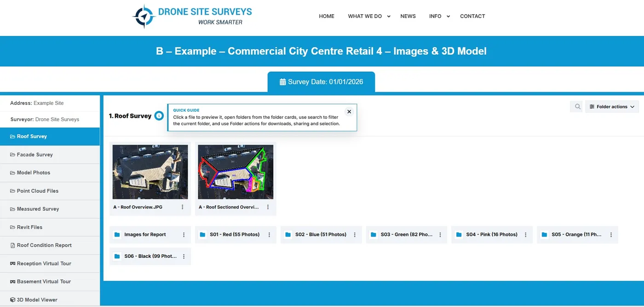Go to the CONTACT page
644x307 pixels.
(x=472, y=16)
